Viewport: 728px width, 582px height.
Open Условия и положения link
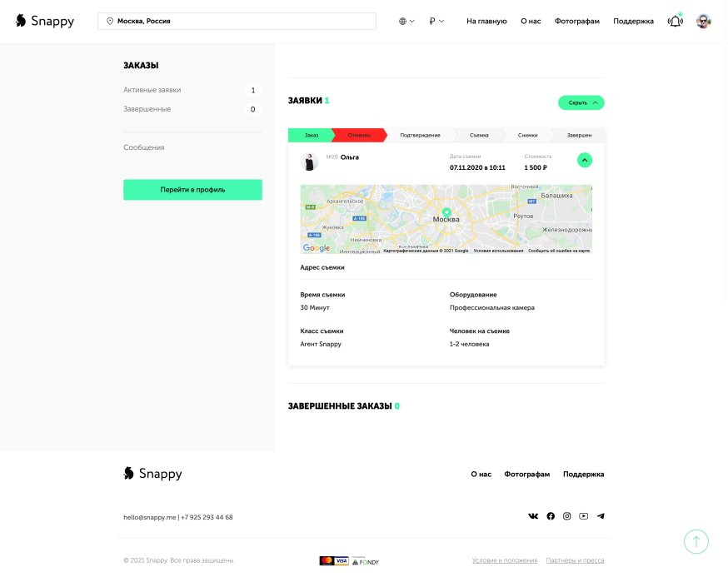[x=505, y=560]
